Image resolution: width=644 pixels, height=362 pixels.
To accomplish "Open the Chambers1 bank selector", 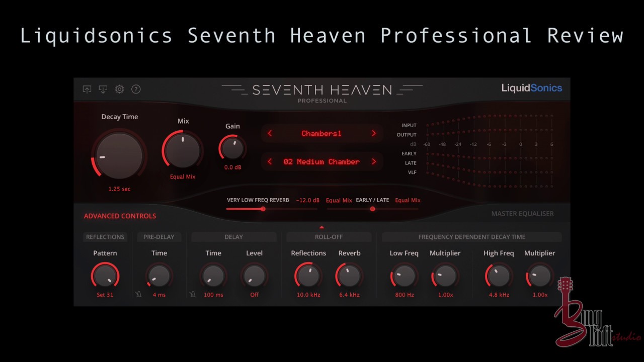I will tap(321, 133).
